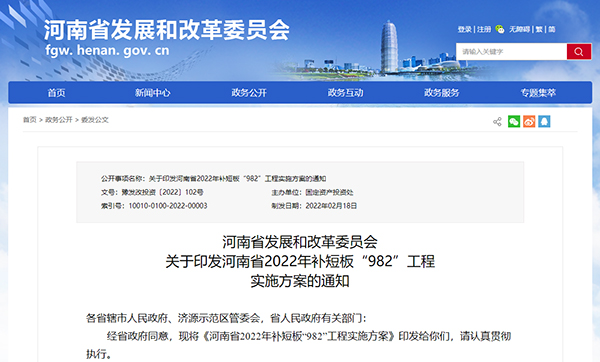Click the 注册 register link
The width and height of the screenshot is (600, 362).
coord(484,29)
